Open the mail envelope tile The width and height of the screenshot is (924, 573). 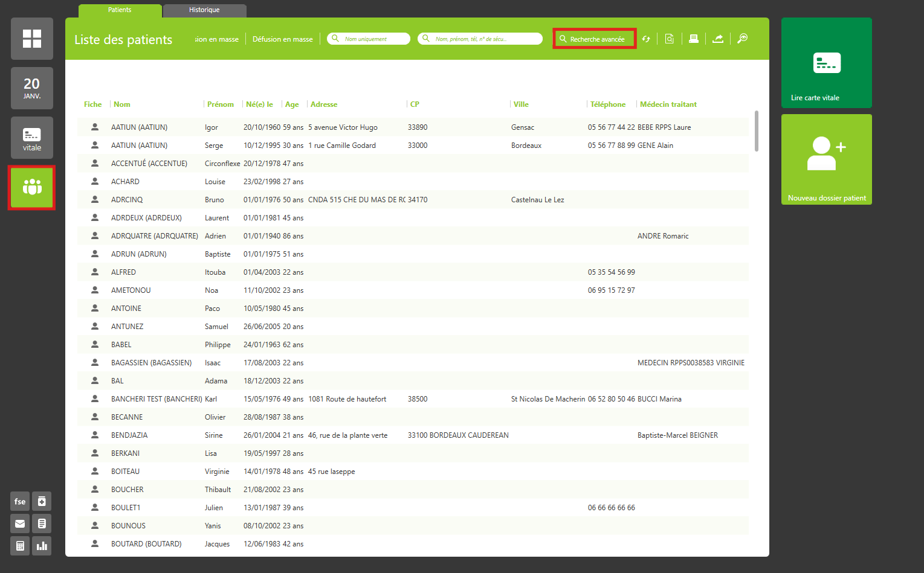pyautogui.click(x=20, y=523)
